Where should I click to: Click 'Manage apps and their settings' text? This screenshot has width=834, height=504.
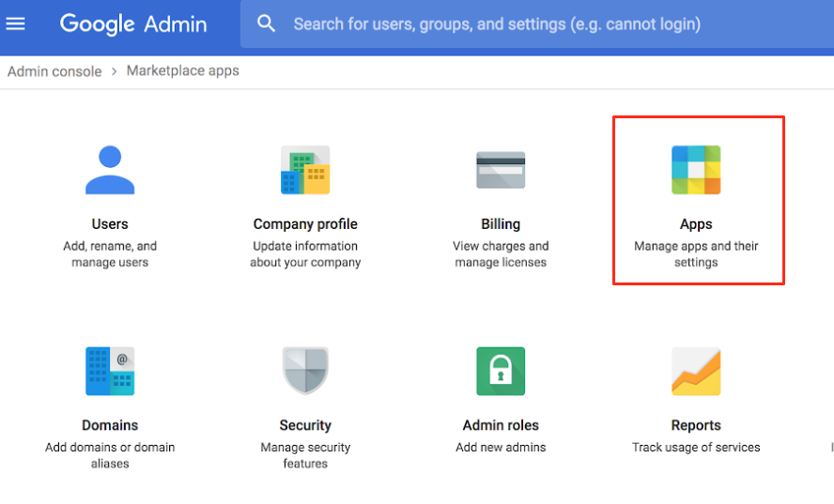pyautogui.click(x=696, y=254)
